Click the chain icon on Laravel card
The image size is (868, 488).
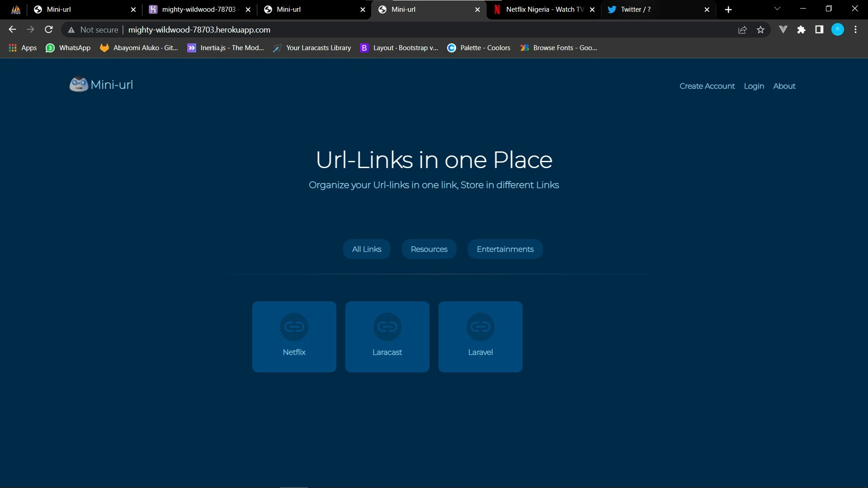(x=480, y=327)
